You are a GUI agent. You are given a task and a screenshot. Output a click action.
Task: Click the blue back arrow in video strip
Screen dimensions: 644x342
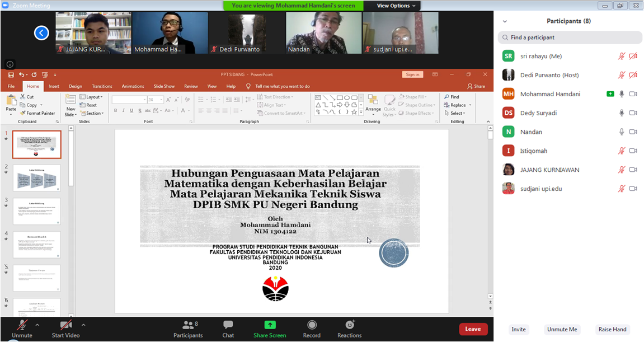[41, 33]
